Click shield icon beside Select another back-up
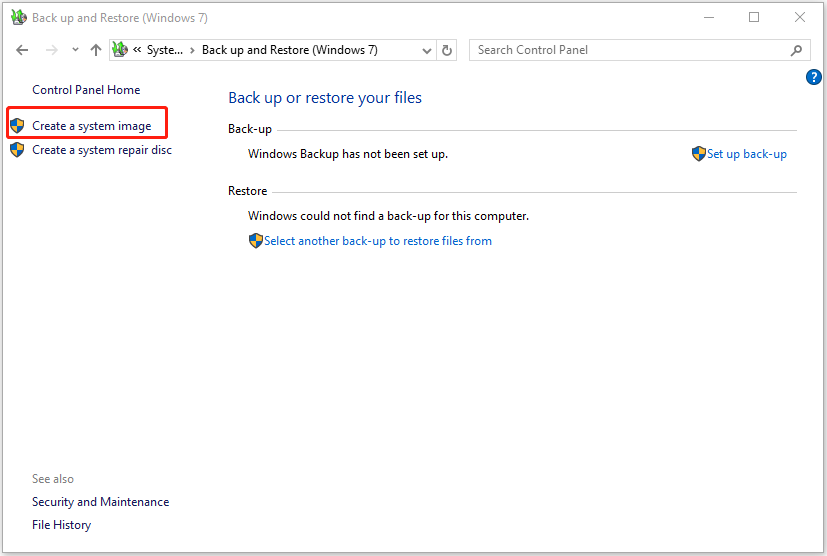This screenshot has width=827, height=556. (x=256, y=241)
